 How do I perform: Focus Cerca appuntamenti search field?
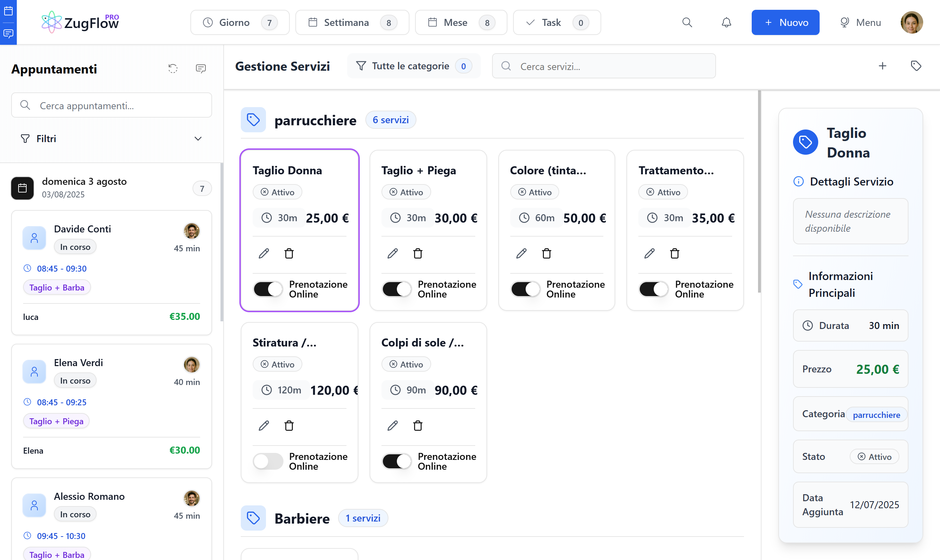point(111,105)
